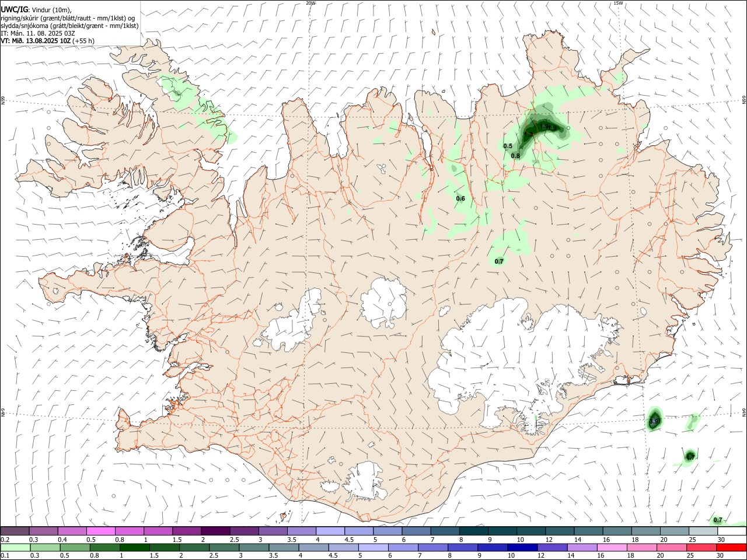The image size is (747, 560).
Task: Pick the 8 blue swatch, lower row
Action: pos(463,547)
